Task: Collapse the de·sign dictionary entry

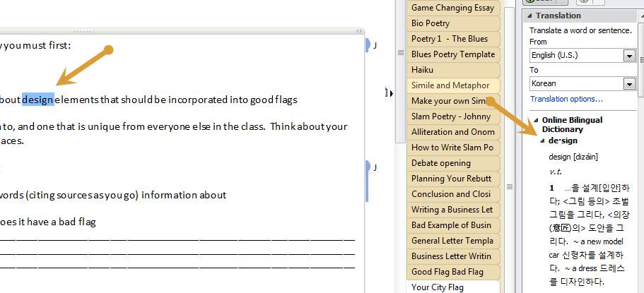Action: point(541,140)
